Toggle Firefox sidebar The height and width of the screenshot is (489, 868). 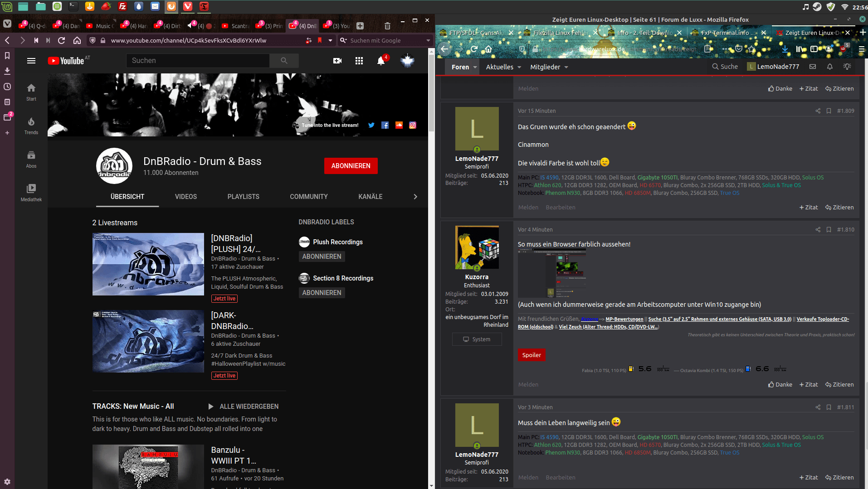[x=814, y=49]
